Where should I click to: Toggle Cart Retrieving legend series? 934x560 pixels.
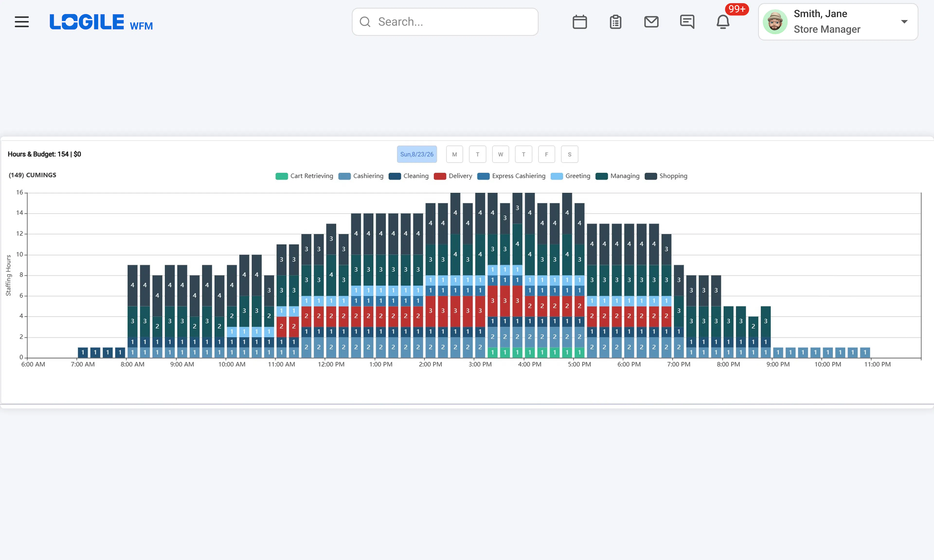click(x=304, y=176)
